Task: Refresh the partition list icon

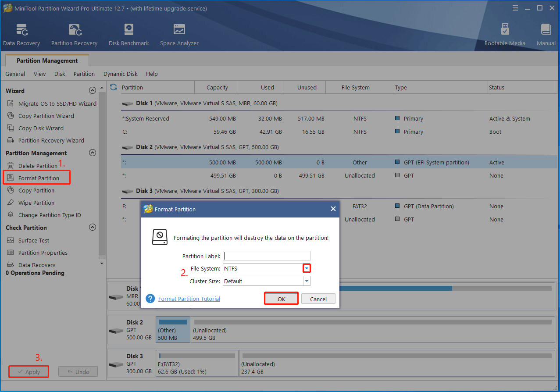Action: click(x=114, y=87)
